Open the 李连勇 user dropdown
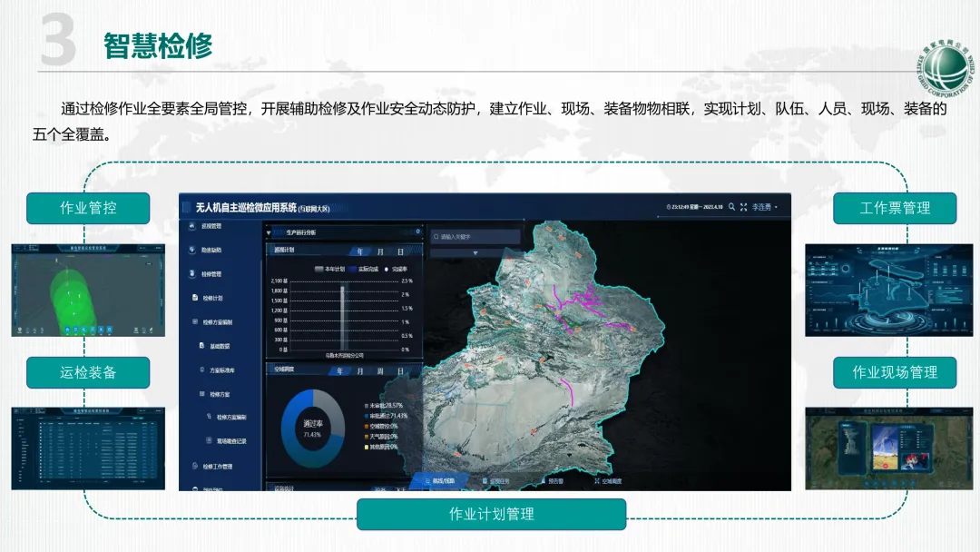This screenshot has height=552, width=980. [x=765, y=207]
